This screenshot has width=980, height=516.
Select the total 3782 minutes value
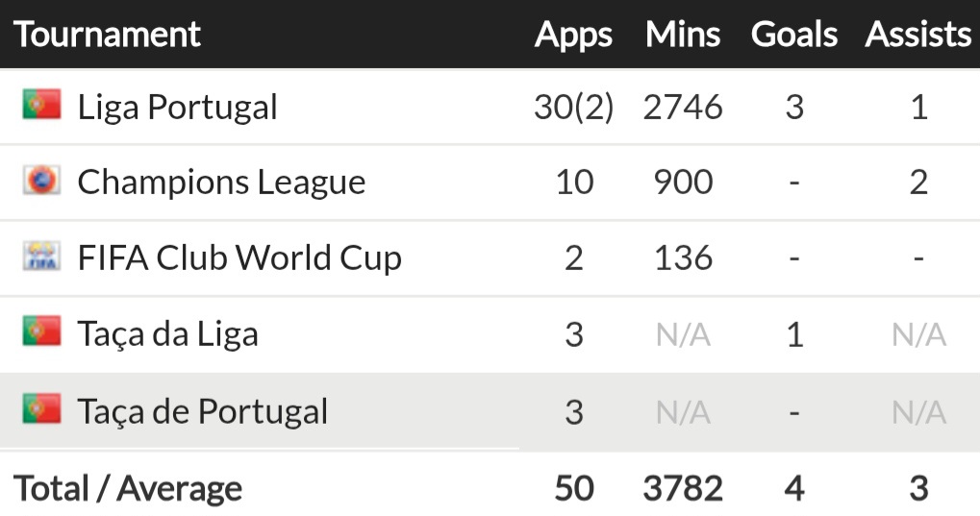[683, 488]
